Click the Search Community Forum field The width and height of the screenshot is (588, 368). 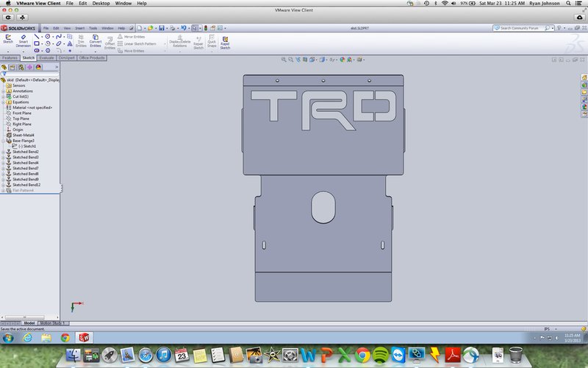click(519, 28)
